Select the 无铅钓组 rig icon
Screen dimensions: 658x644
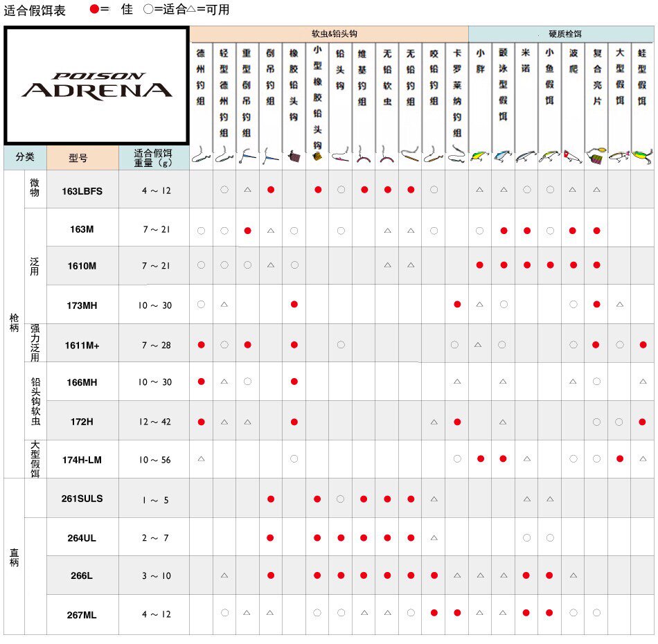click(410, 154)
